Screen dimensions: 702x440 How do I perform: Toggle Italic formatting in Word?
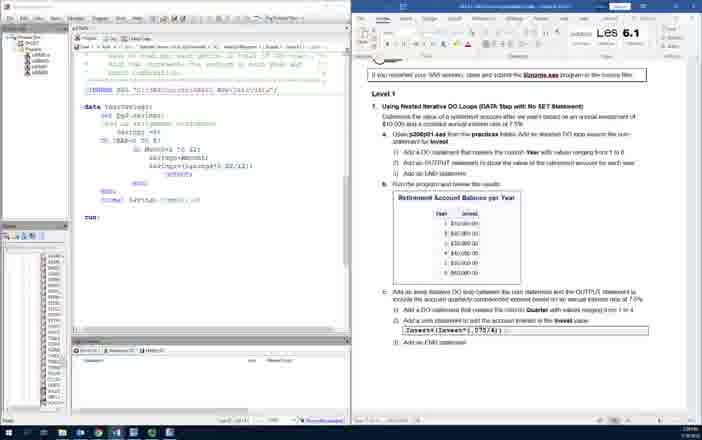point(397,44)
